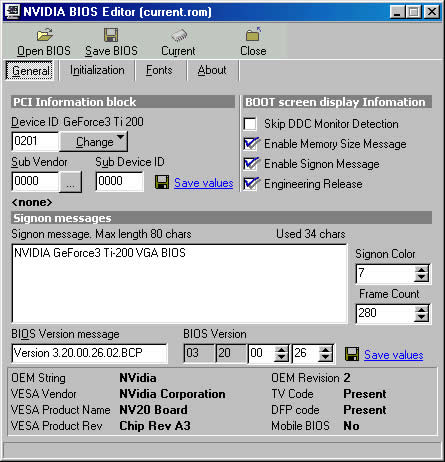Click the BIOS Version 03 field
Screen dimensions: 445x462
click(199, 353)
